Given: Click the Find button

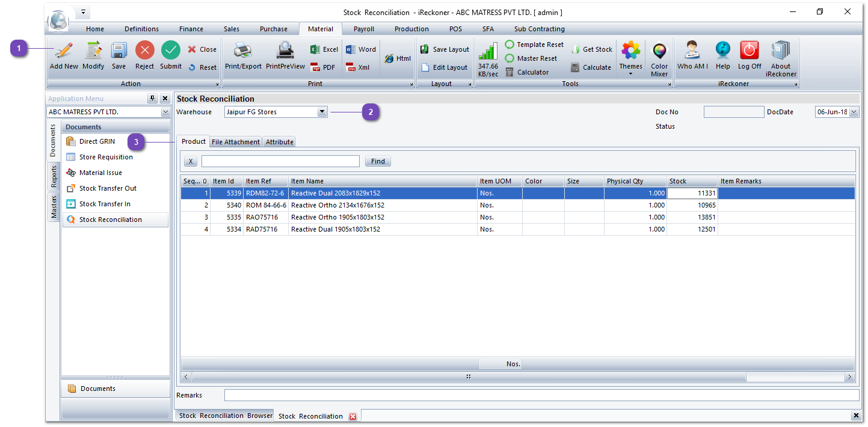Looking at the screenshot, I should [378, 161].
